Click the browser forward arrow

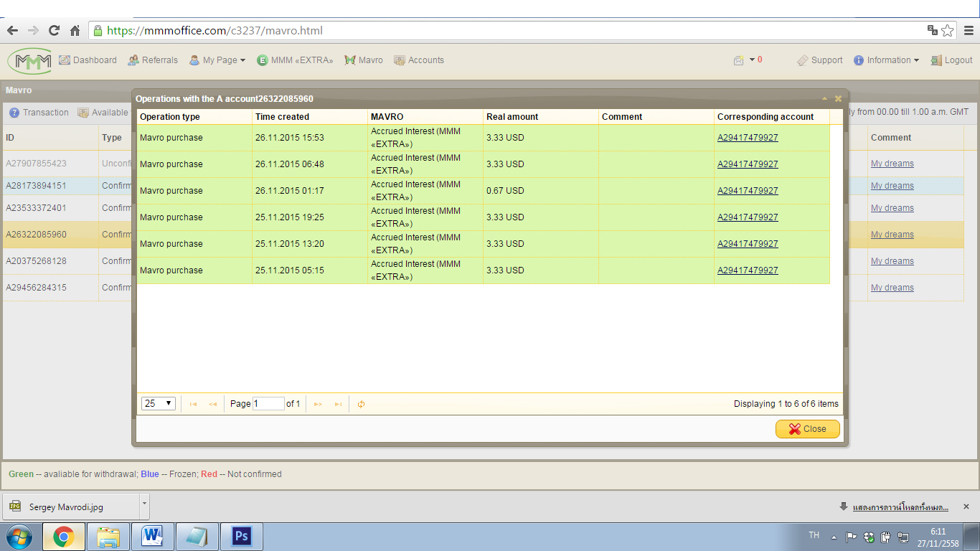tap(33, 31)
